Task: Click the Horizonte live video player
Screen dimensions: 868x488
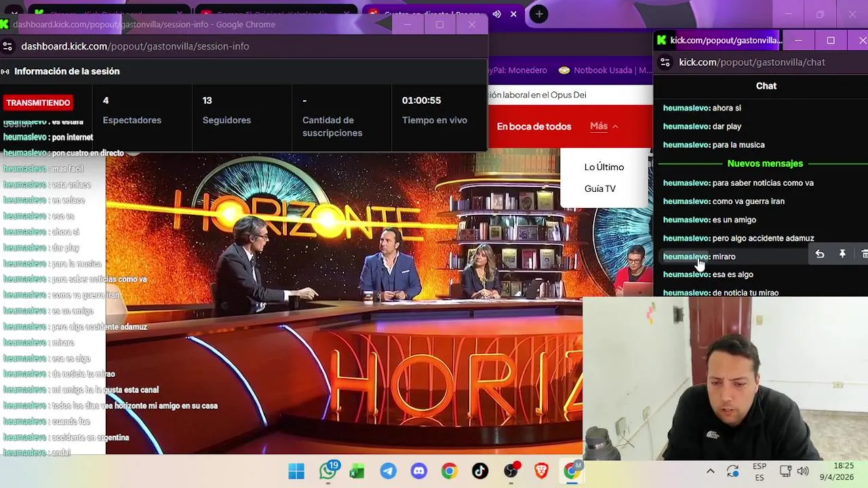Action: [344, 303]
